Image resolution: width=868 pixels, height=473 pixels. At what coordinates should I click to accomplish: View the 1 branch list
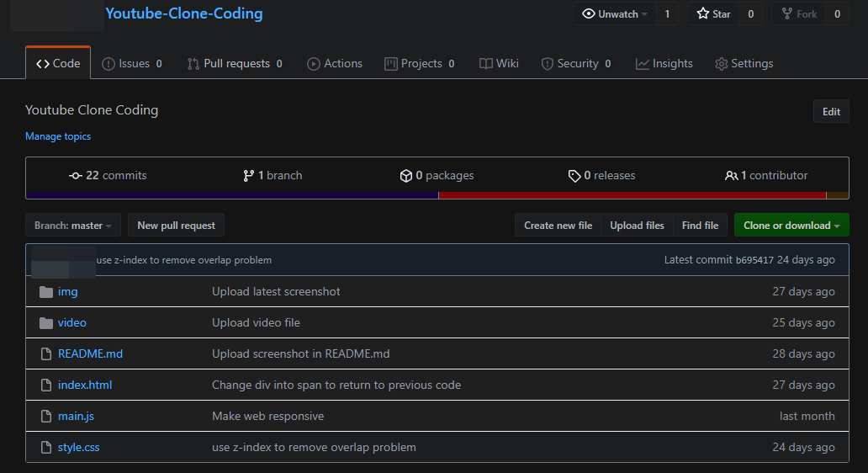(x=273, y=176)
